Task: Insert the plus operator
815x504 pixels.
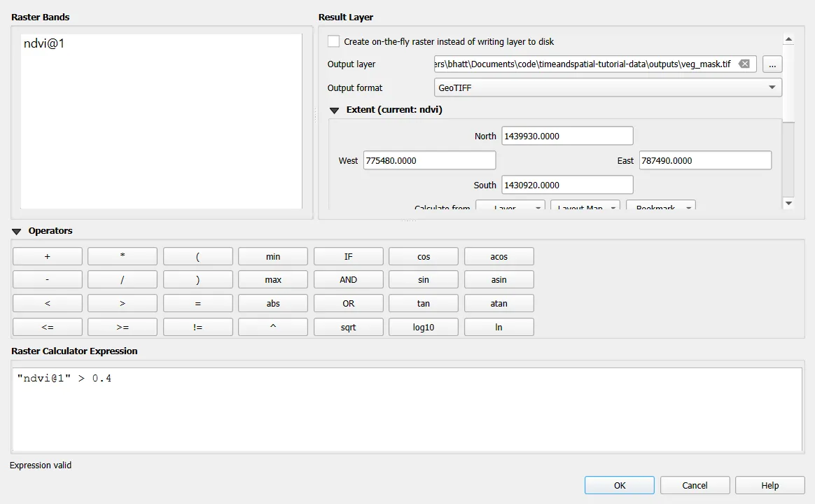Action: pos(48,257)
